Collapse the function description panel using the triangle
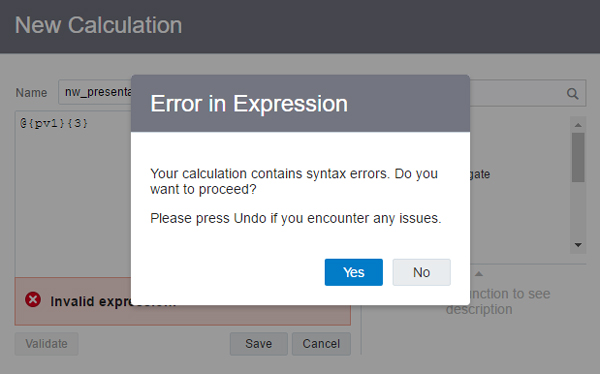The image size is (600, 374). click(479, 274)
